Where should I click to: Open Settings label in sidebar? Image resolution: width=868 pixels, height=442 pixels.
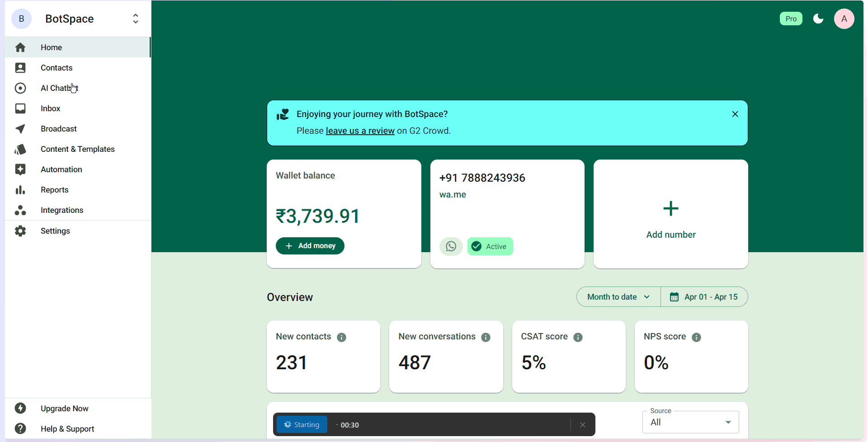point(55,231)
